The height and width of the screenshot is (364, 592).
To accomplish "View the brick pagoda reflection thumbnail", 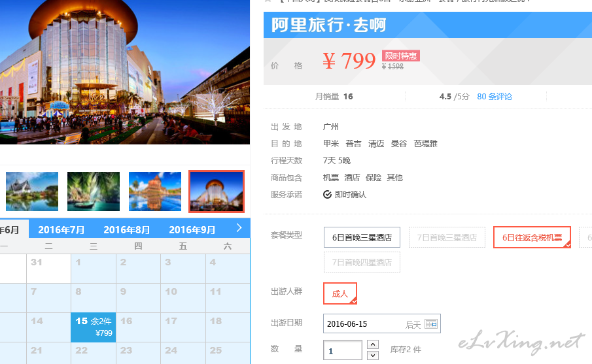I will pyautogui.click(x=155, y=191).
